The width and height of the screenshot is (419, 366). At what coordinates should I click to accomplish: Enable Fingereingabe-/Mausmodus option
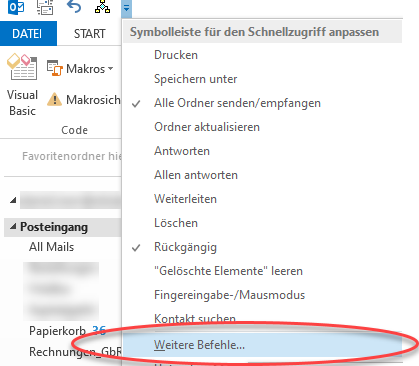click(x=263, y=295)
